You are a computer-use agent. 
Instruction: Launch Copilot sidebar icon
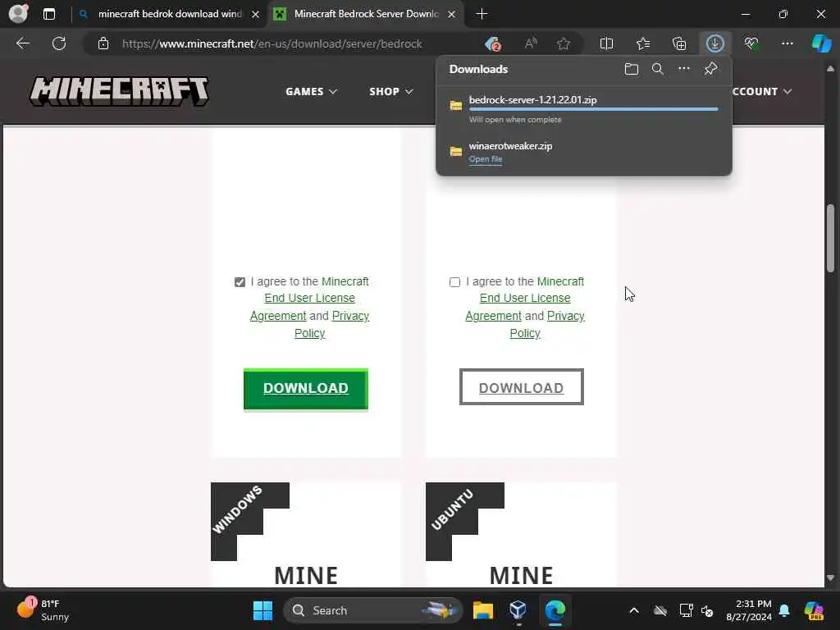(x=821, y=43)
